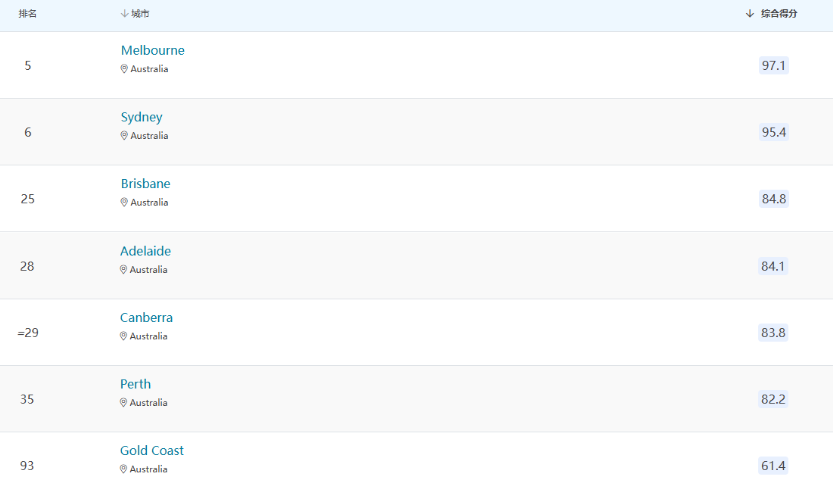This screenshot has height=495, width=833.
Task: Click location pin icon under Melbourne
Action: tap(124, 69)
